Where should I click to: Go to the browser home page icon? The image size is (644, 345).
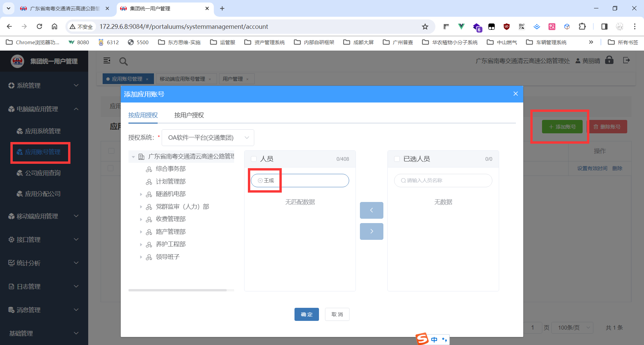(54, 26)
